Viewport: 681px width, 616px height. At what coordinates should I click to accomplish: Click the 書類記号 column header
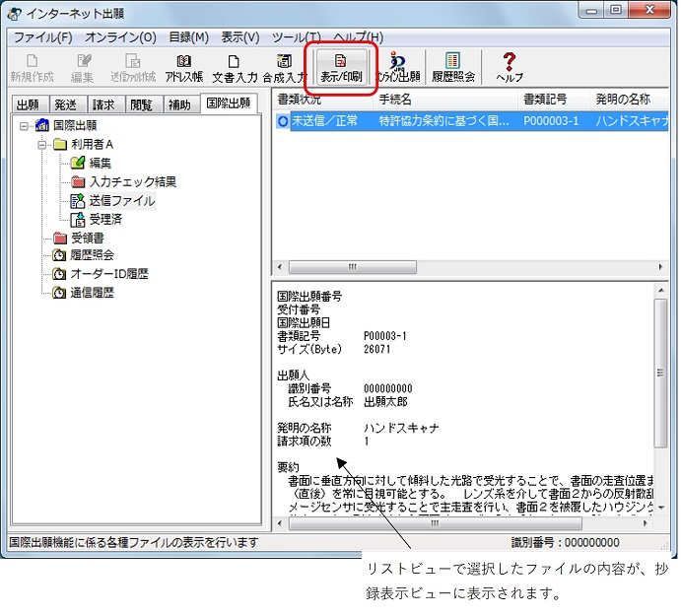545,100
